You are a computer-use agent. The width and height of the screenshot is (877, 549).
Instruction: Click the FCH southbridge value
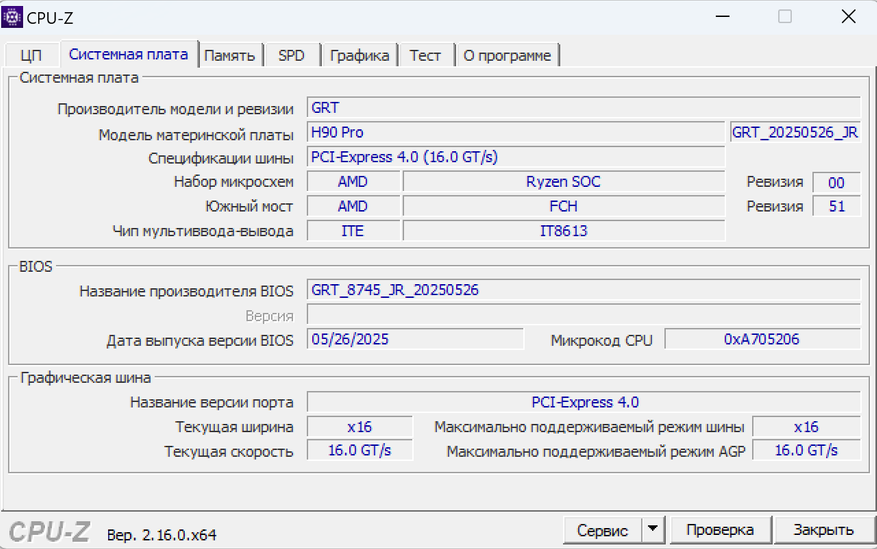tap(564, 206)
